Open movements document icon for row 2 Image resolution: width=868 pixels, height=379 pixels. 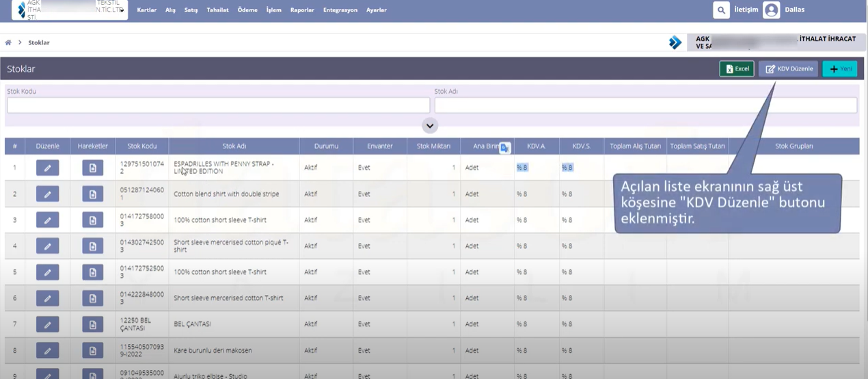93,194
